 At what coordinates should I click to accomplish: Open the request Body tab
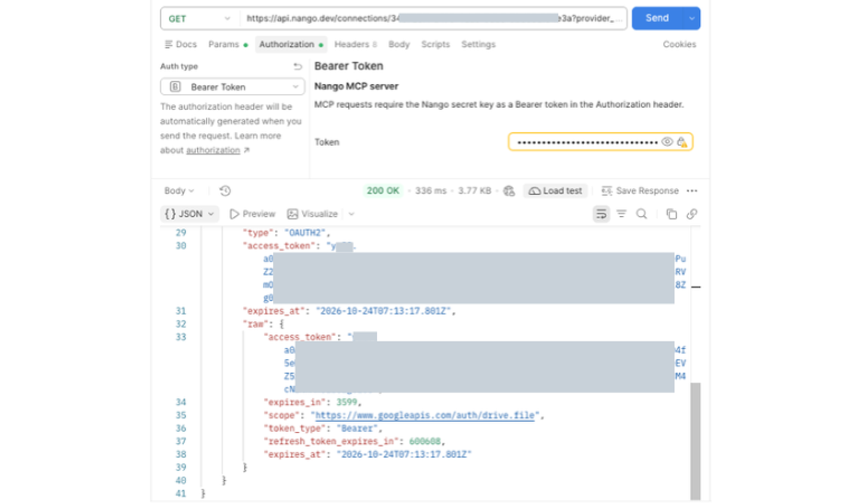point(399,44)
